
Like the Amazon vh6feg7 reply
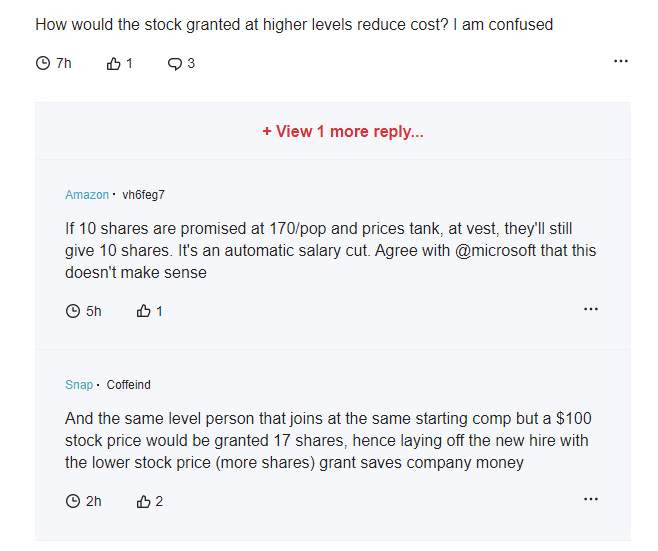click(144, 311)
